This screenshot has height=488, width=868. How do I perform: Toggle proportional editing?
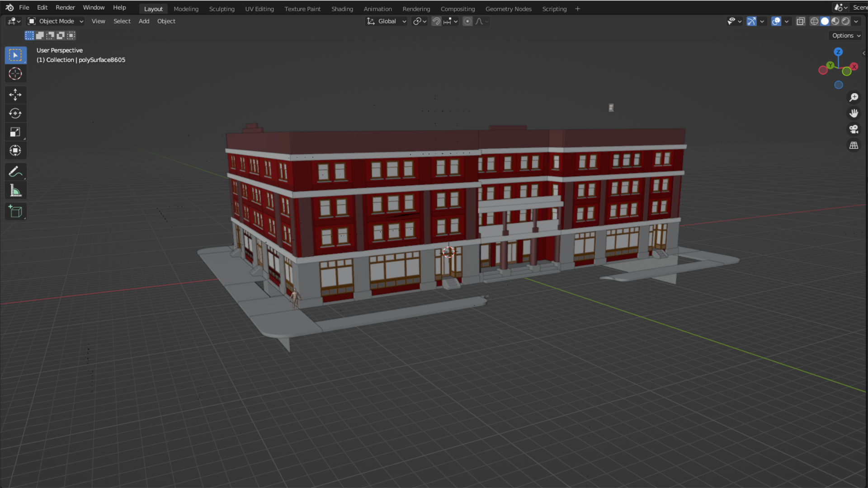[467, 21]
